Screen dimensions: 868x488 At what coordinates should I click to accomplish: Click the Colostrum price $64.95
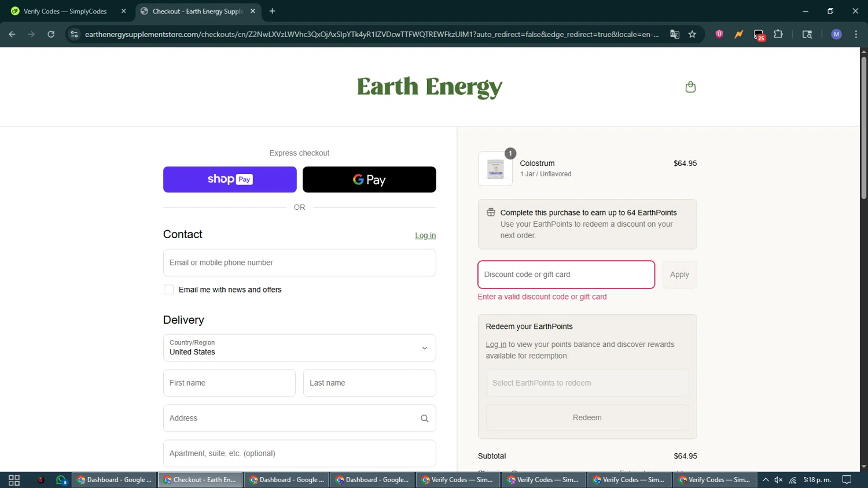[685, 164]
